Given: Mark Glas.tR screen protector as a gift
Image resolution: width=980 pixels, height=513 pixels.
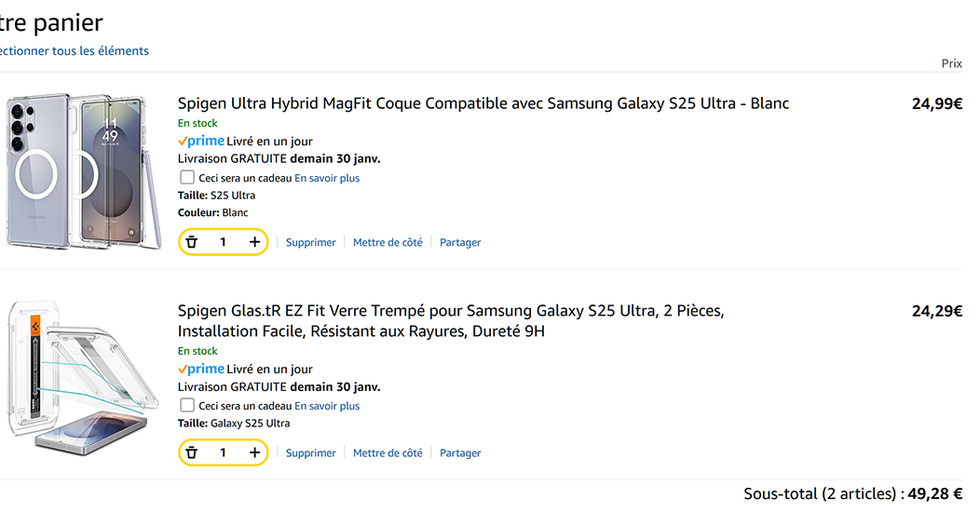Looking at the screenshot, I should 187,405.
